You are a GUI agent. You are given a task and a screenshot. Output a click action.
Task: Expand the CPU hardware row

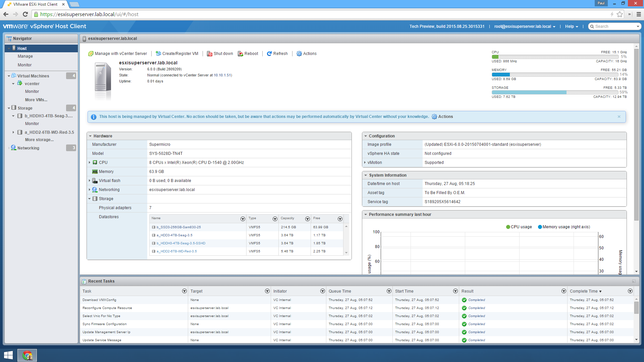click(x=90, y=163)
